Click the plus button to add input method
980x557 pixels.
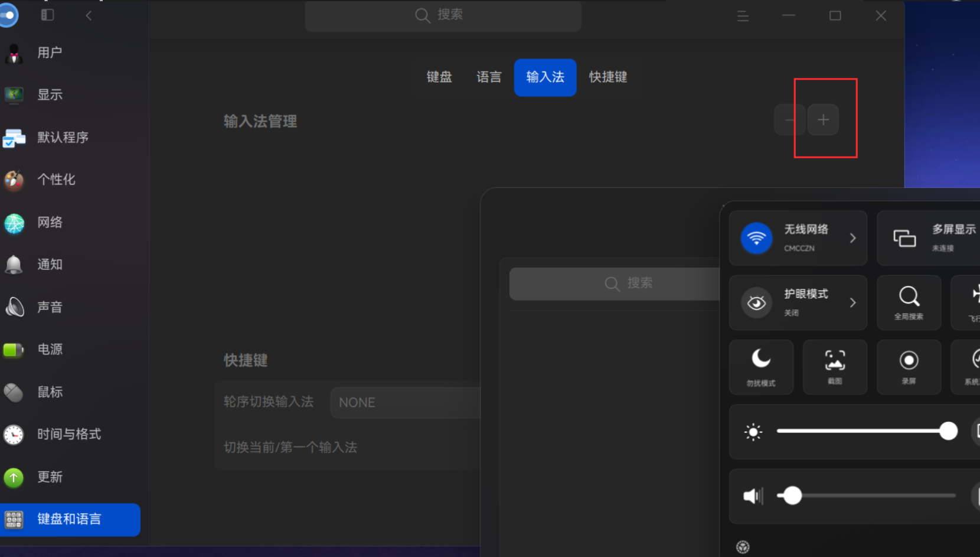pos(823,120)
